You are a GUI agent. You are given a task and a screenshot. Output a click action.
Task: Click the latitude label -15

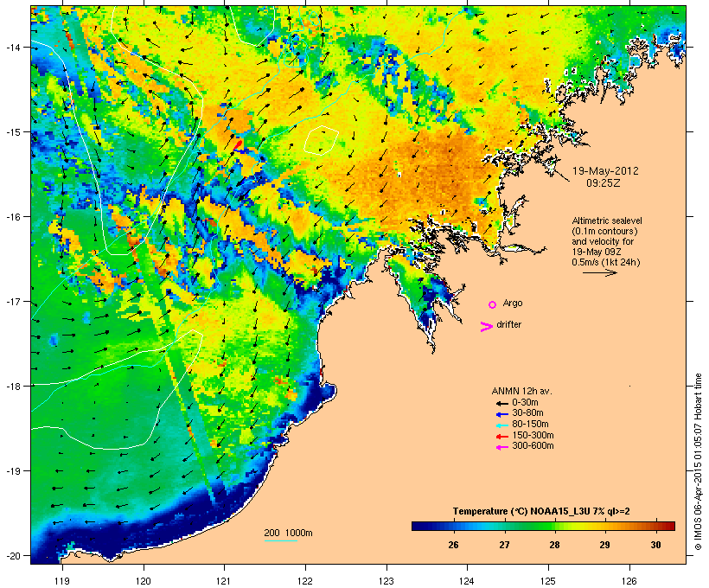tap(14, 132)
